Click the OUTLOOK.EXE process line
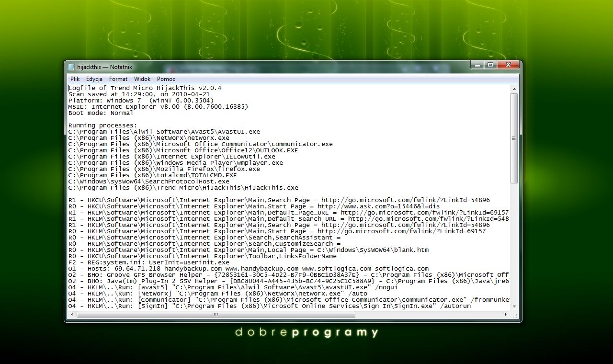The width and height of the screenshot is (613, 364). [183, 150]
